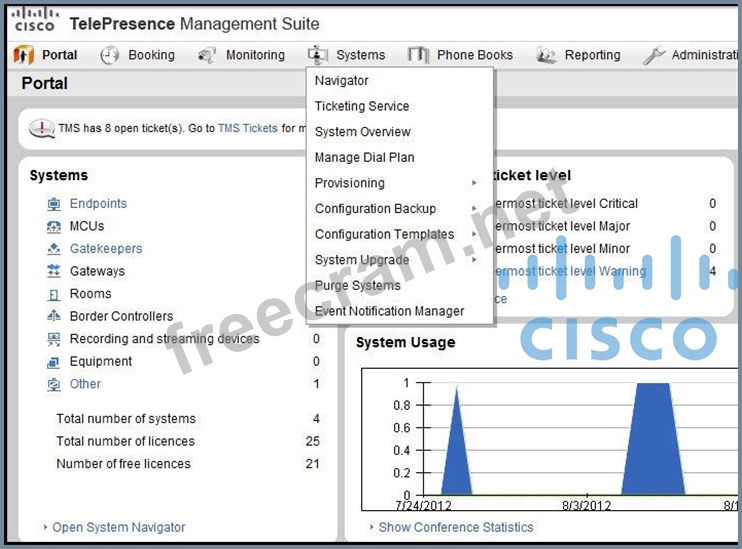Click the Phone Books icon

[419, 56]
